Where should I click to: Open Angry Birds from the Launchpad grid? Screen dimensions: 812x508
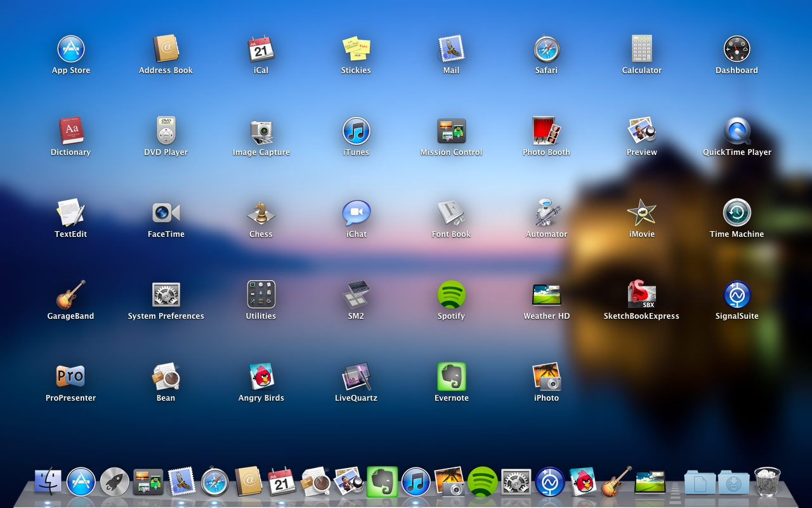click(x=261, y=377)
